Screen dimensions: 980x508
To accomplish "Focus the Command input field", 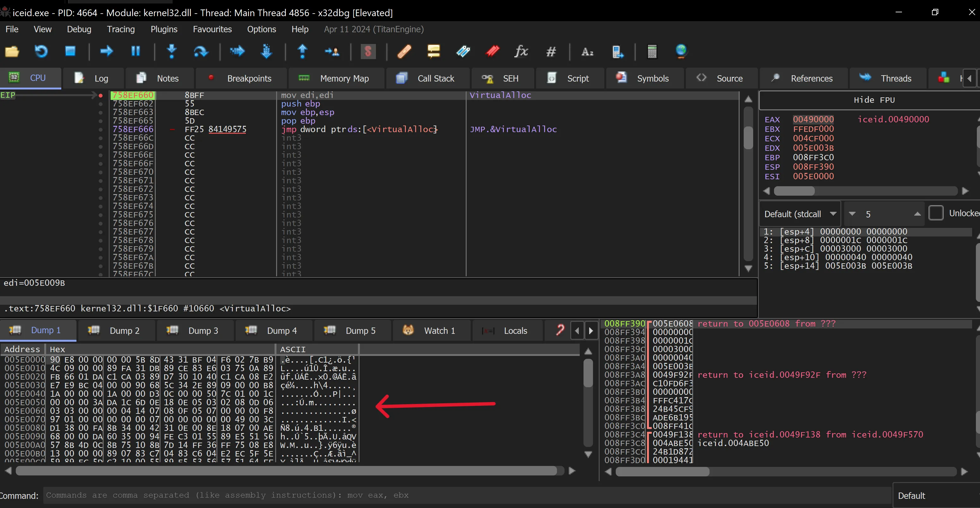I will [467, 495].
